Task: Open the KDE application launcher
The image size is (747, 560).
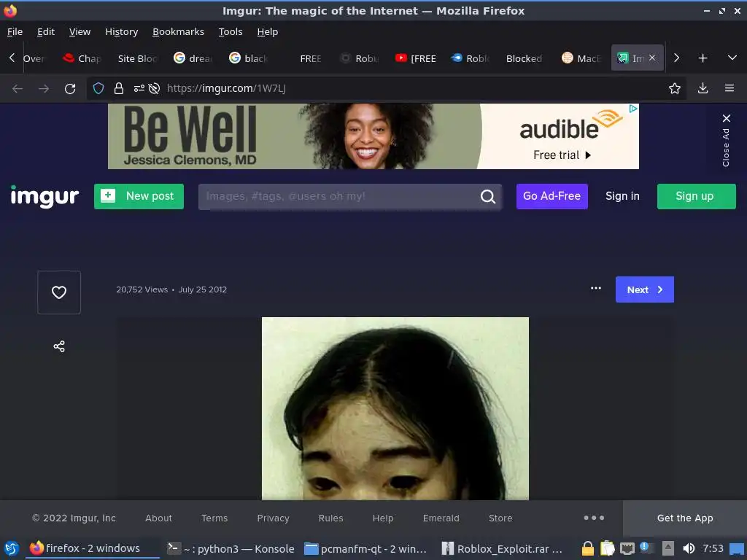Action: tap(12, 548)
